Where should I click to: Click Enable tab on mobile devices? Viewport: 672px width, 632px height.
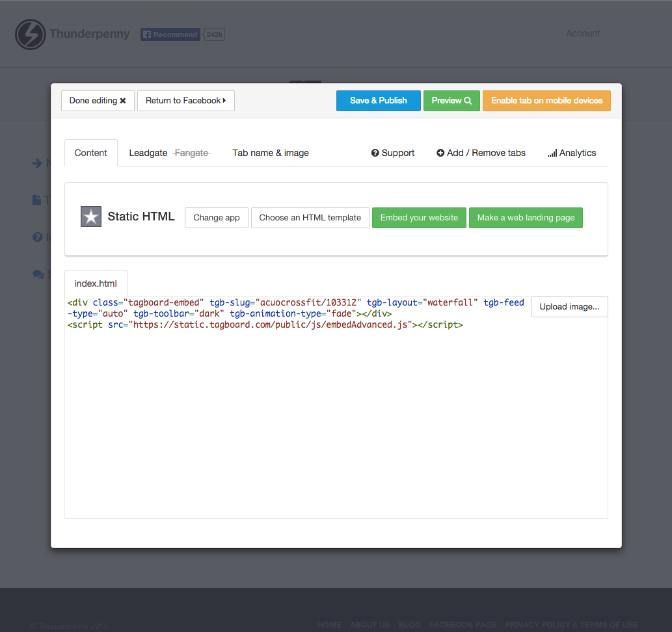click(x=546, y=101)
